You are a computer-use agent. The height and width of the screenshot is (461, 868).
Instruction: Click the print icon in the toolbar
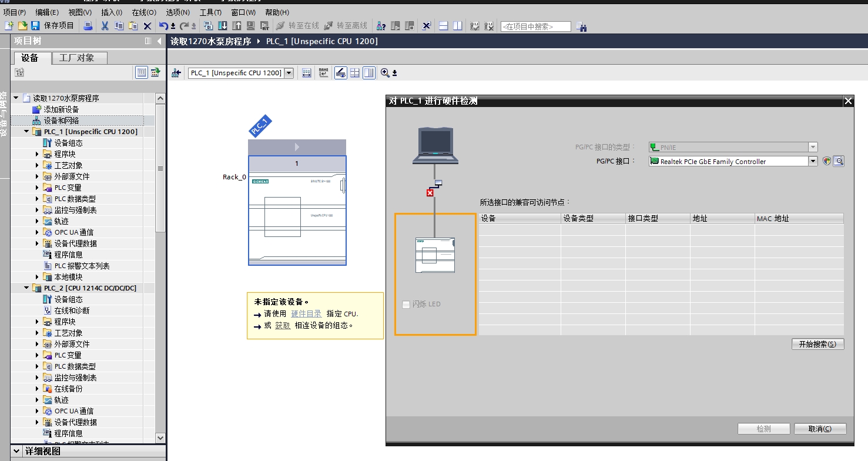(88, 26)
